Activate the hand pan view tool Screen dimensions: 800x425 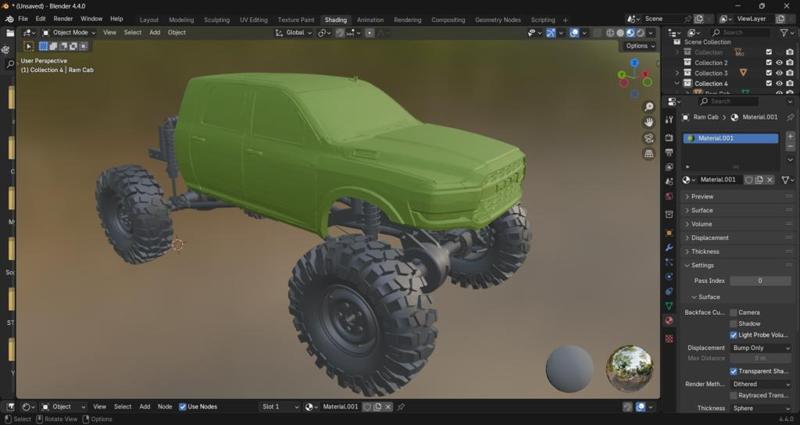(x=648, y=122)
